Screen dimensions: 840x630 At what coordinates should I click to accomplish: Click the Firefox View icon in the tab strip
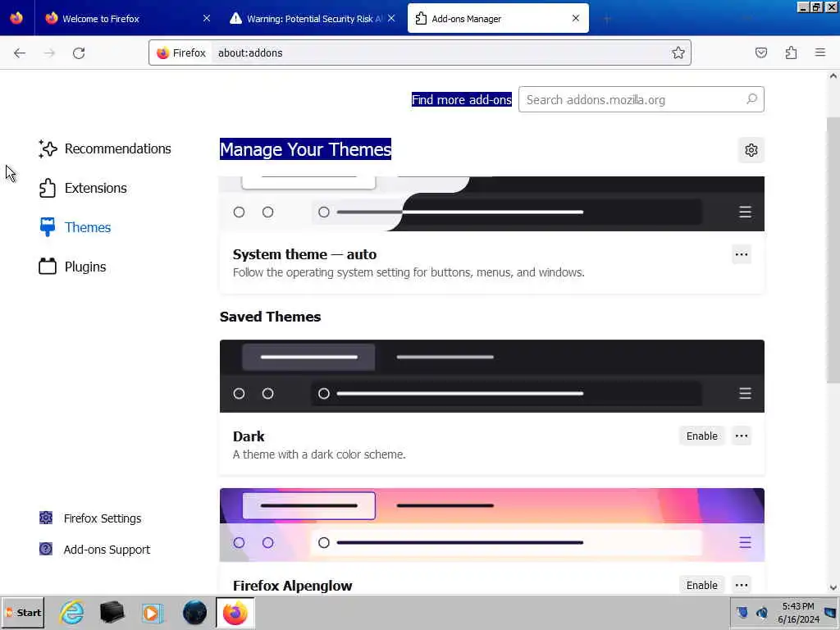[16, 18]
